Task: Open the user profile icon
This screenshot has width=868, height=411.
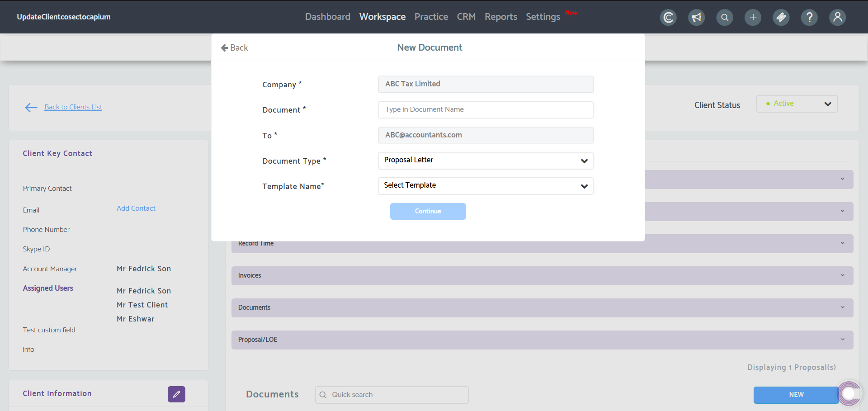Action: pos(837,17)
